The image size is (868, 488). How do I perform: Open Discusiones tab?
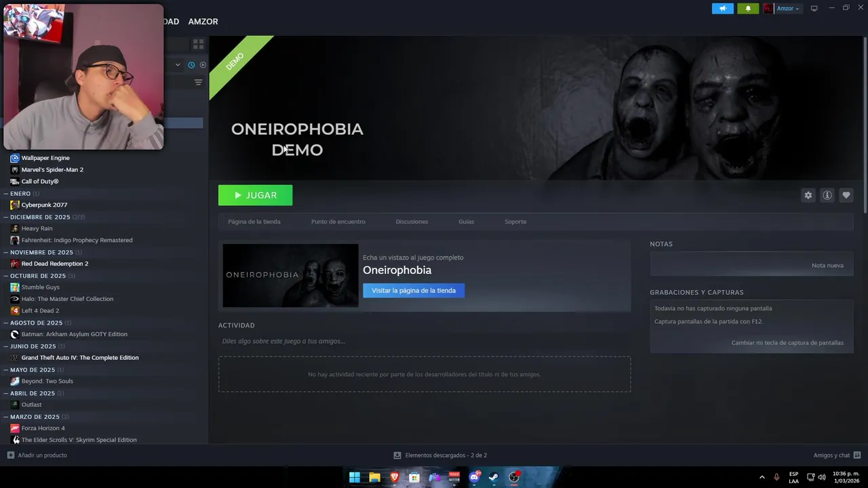[x=412, y=222]
